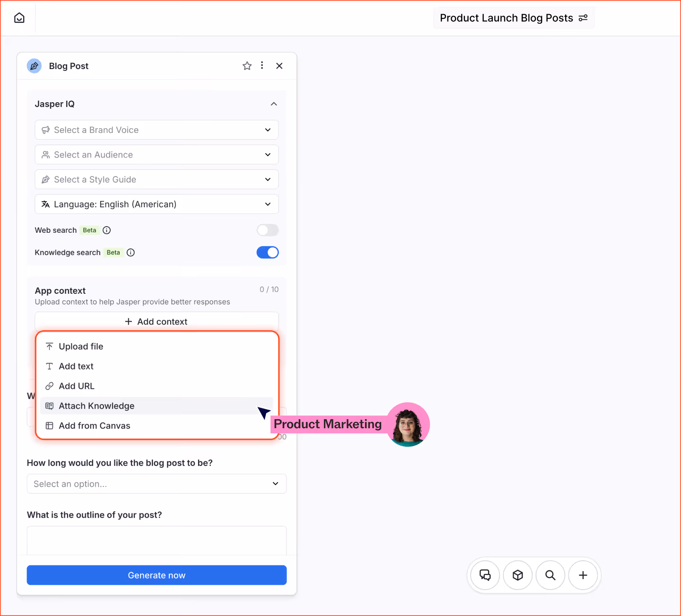Disable Knowledge search
The width and height of the screenshot is (681, 616).
[267, 252]
